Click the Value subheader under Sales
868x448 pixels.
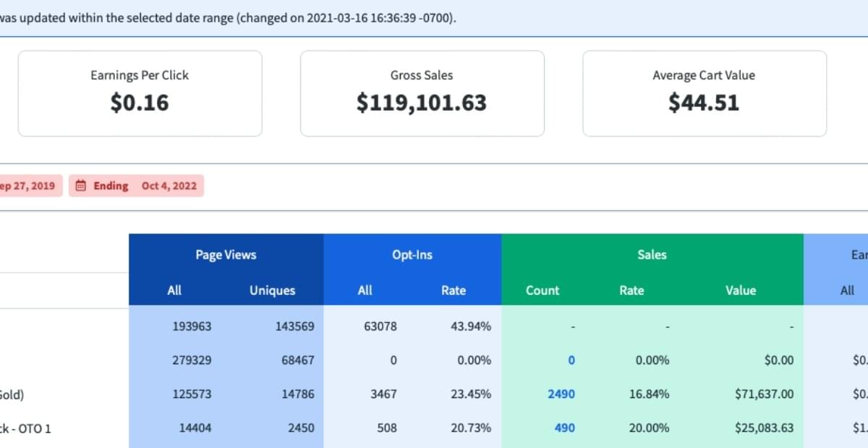point(741,290)
